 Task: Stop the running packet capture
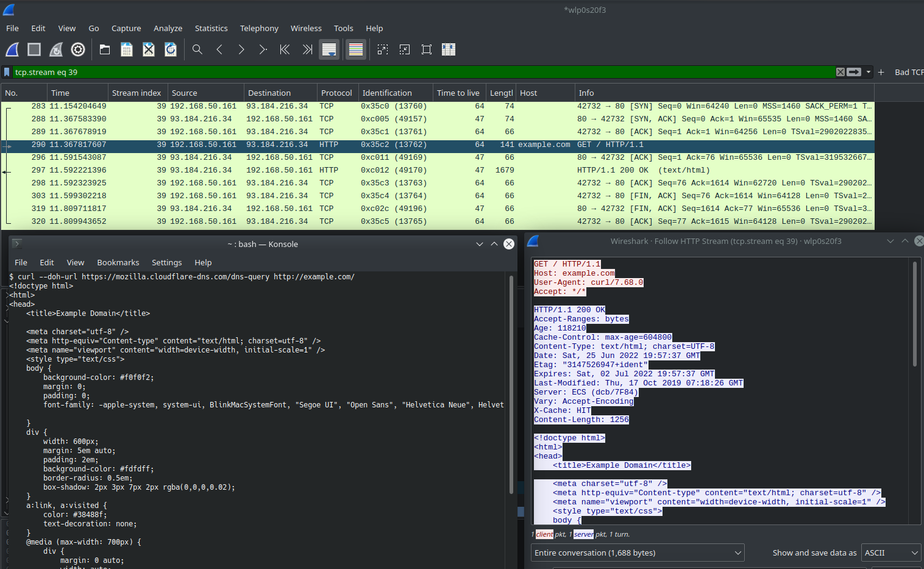[x=34, y=50]
